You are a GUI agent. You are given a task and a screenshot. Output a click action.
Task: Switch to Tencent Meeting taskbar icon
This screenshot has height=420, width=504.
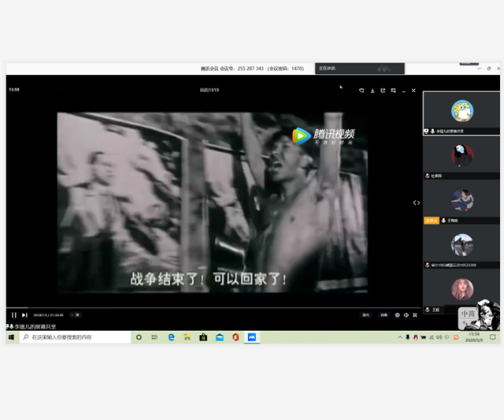coord(252,337)
